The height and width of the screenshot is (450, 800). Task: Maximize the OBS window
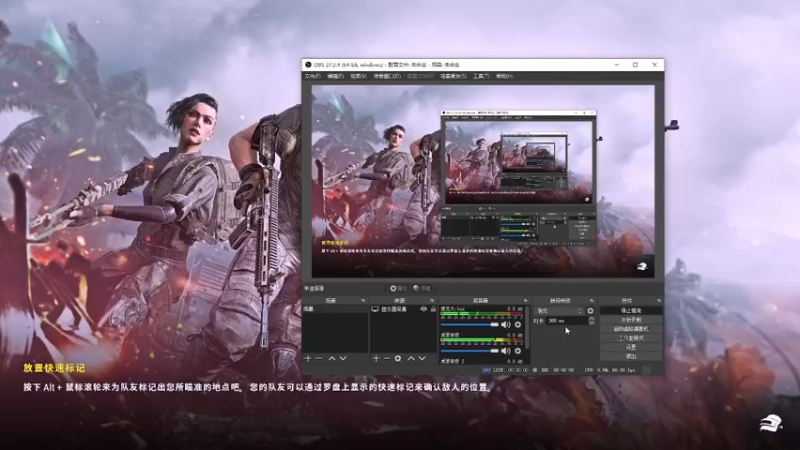[x=635, y=65]
